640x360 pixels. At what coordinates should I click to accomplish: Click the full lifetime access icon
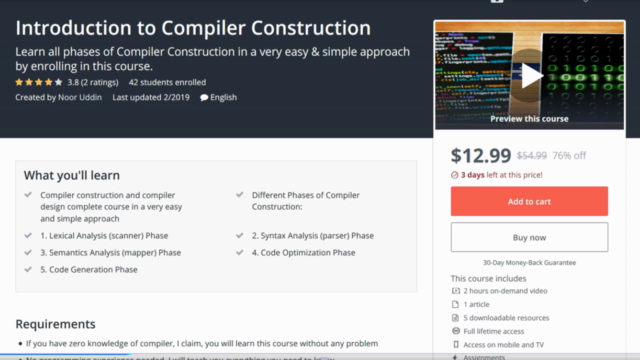click(456, 331)
